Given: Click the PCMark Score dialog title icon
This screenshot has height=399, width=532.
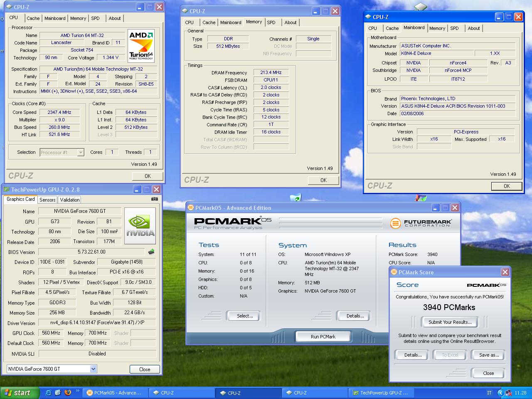Looking at the screenshot, I should [394, 272].
